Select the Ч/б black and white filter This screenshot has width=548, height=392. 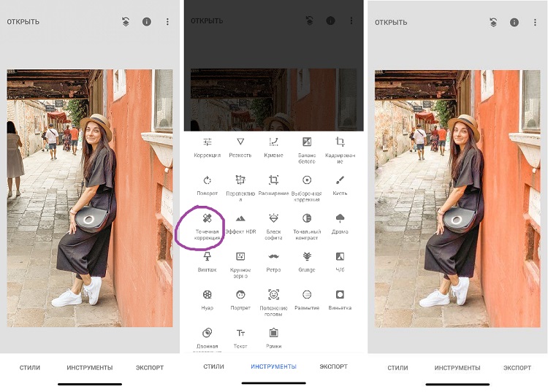[x=340, y=263]
